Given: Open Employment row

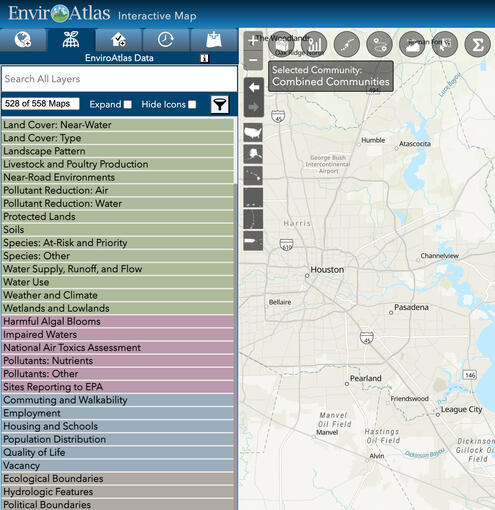Looking at the screenshot, I should tap(118, 413).
